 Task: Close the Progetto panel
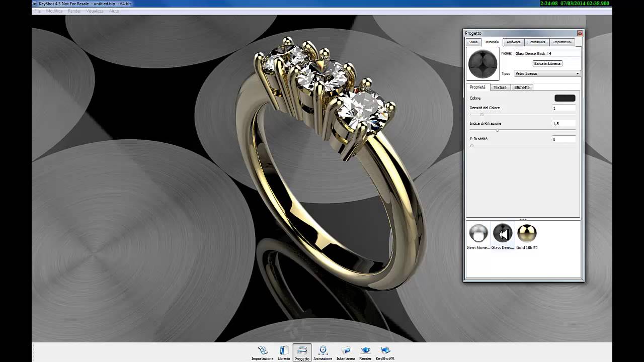[580, 33]
